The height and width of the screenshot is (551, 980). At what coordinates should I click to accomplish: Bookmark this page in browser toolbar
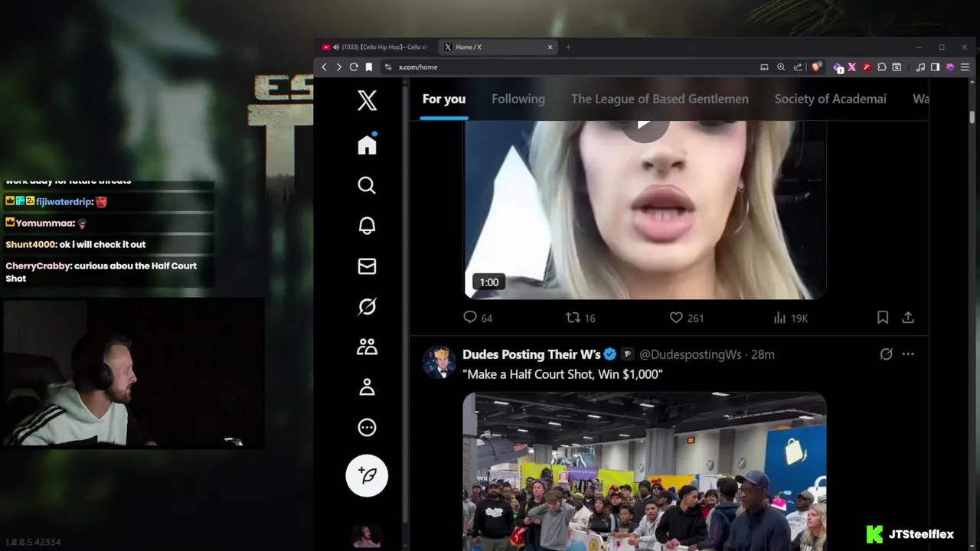click(369, 67)
